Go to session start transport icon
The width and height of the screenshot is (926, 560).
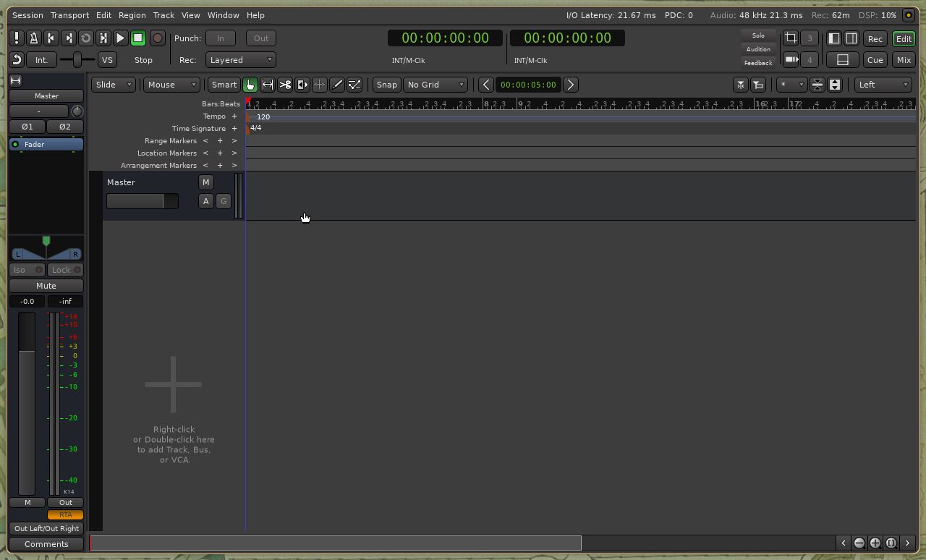(x=51, y=38)
